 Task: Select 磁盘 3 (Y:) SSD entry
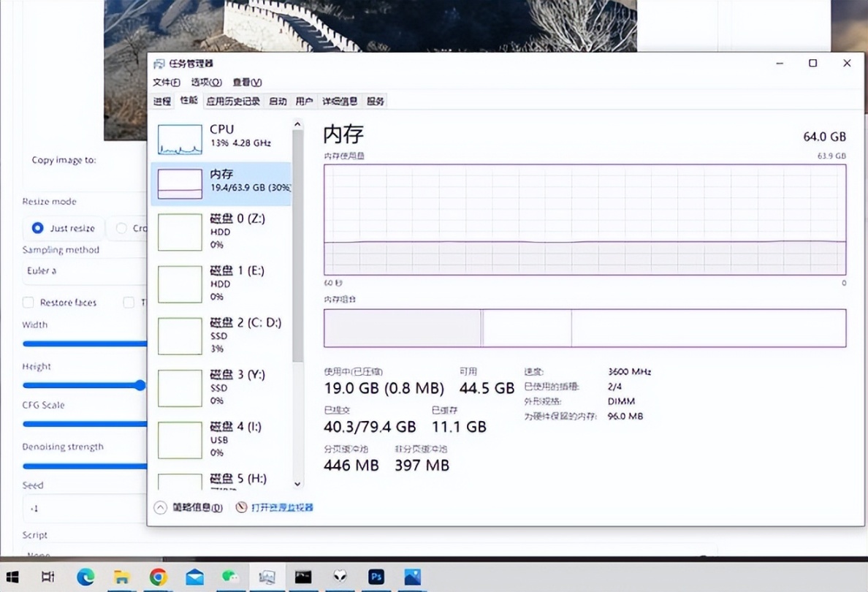221,387
